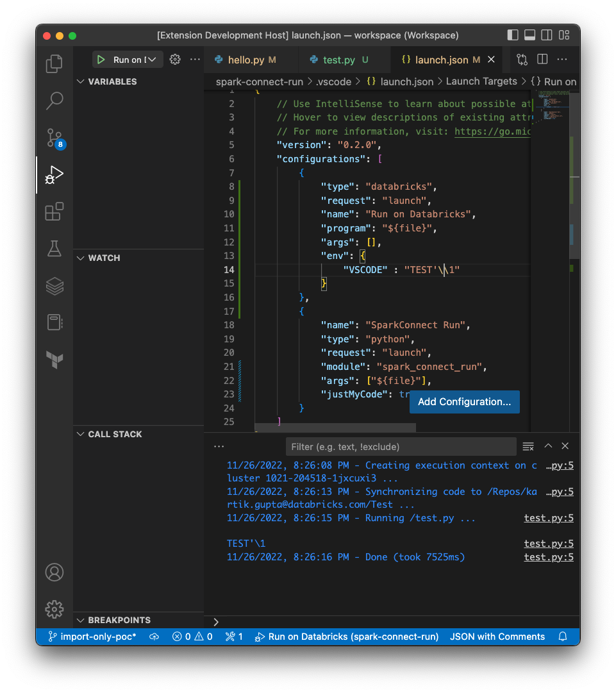Open the Terraform view

tap(54, 359)
